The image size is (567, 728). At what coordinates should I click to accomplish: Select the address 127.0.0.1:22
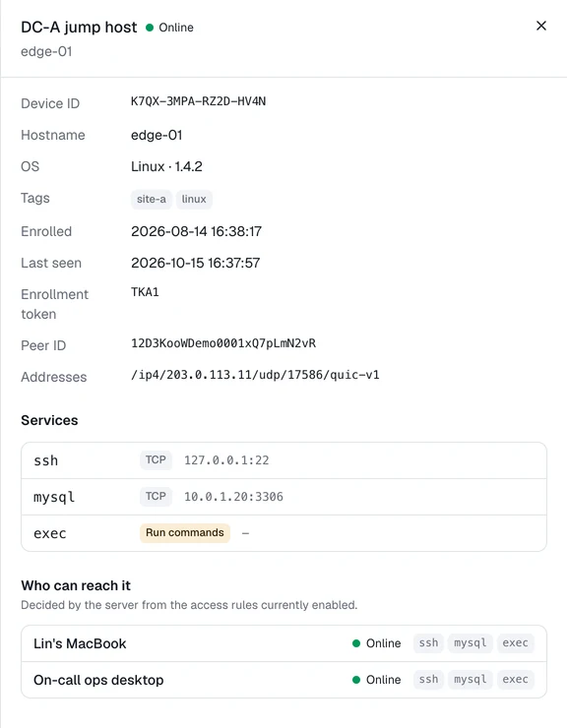pyautogui.click(x=226, y=460)
